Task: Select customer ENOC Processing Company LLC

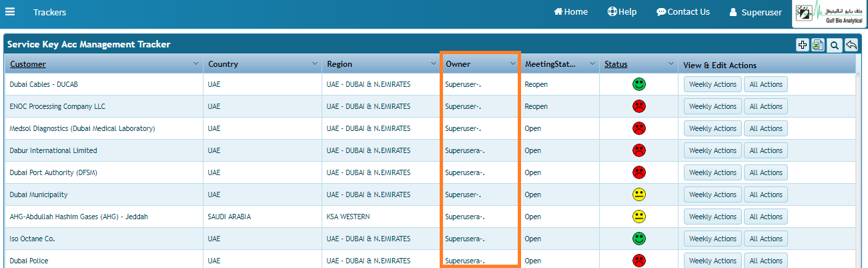Action: [x=57, y=106]
